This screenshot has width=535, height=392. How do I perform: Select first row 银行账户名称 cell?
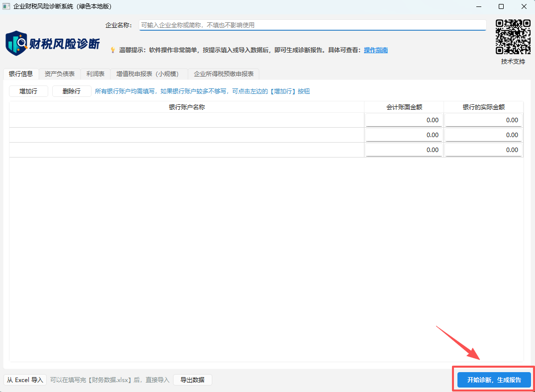pos(186,120)
